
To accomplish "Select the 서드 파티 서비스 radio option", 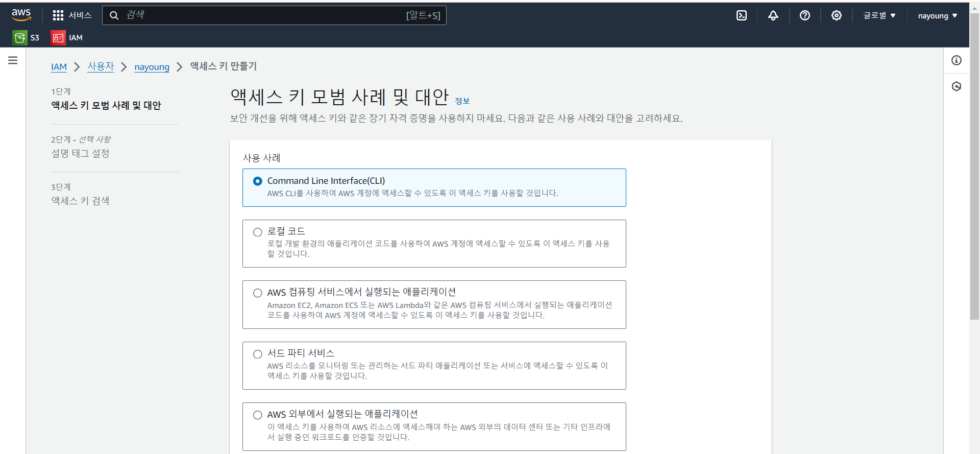I will tap(258, 354).
